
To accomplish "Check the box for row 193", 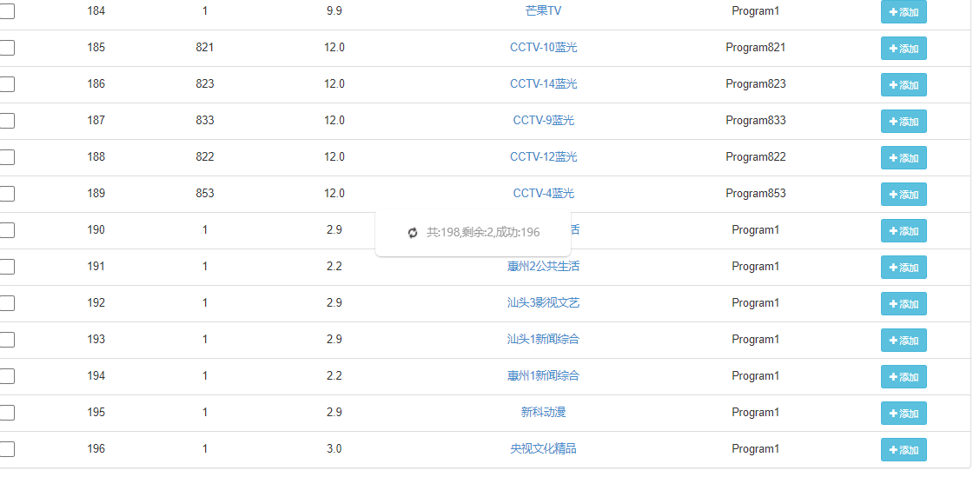I will coord(7,340).
